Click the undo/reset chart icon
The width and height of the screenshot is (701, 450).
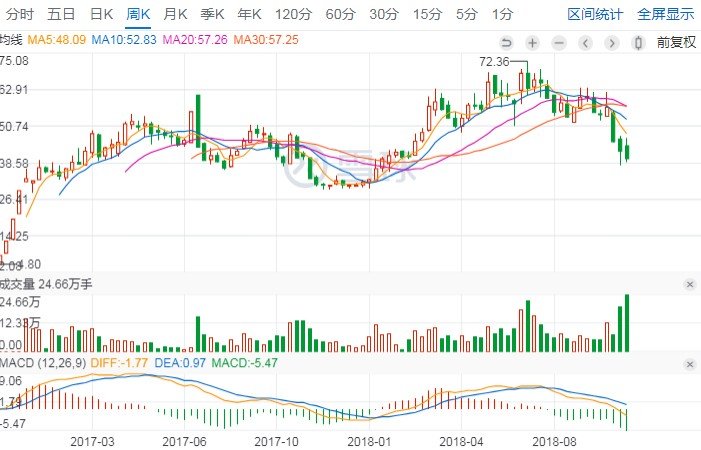[506, 43]
